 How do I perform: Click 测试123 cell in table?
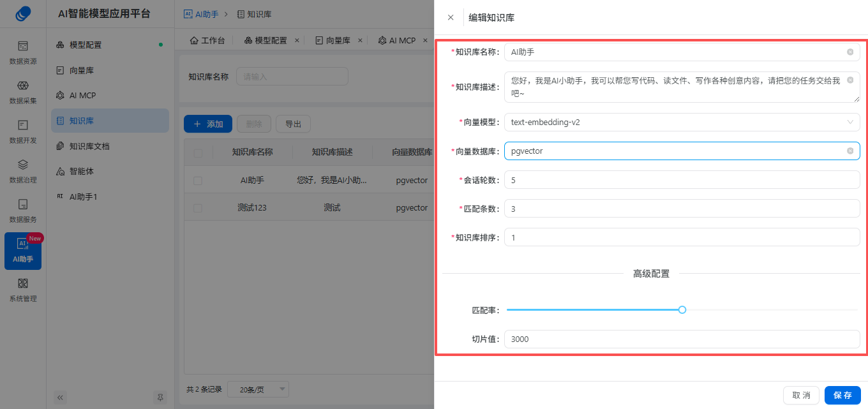tap(252, 208)
